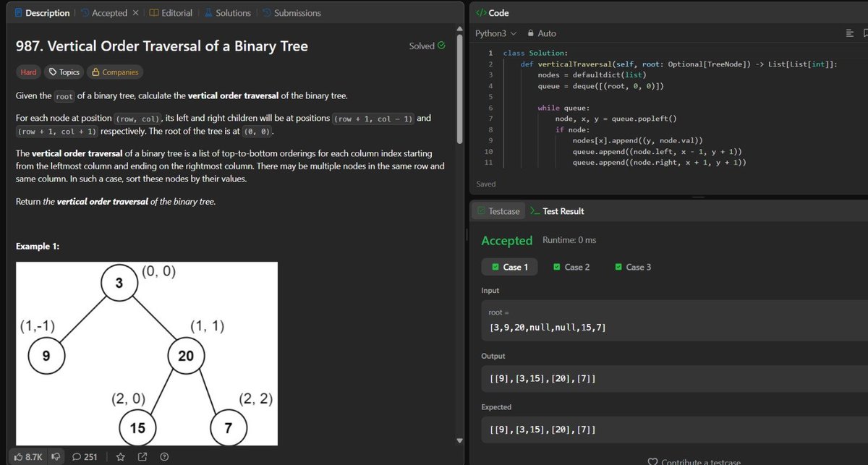The width and height of the screenshot is (868, 465).
Task: Select Case 2 test case
Action: [571, 267]
